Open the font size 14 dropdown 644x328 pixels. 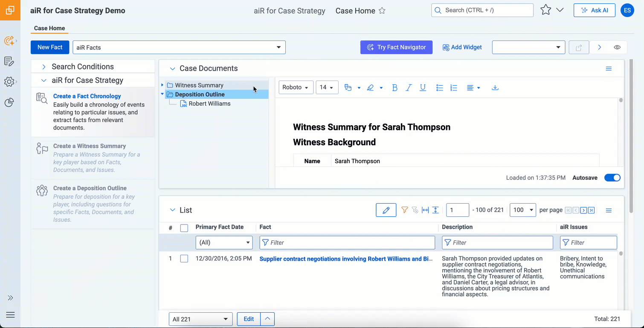pos(327,87)
